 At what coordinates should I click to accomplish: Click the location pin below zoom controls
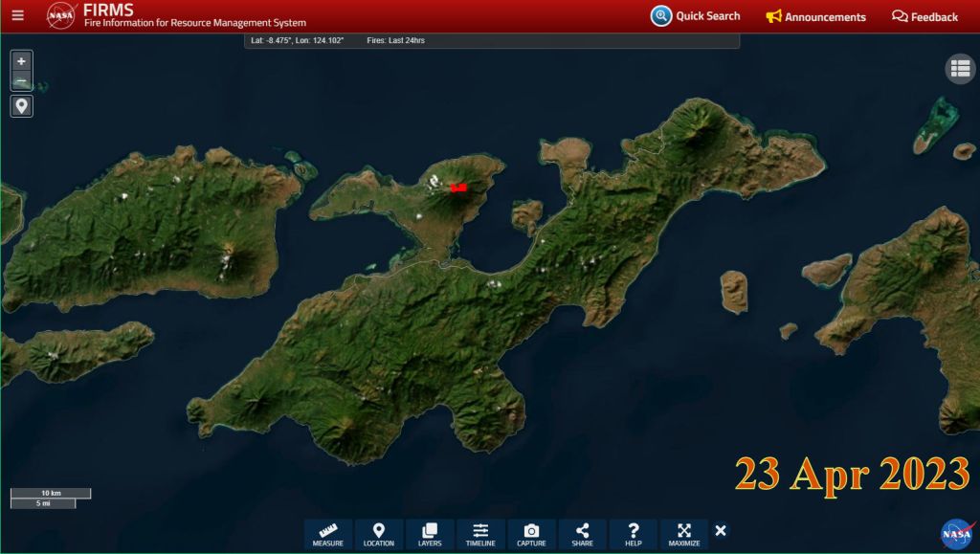pos(21,106)
